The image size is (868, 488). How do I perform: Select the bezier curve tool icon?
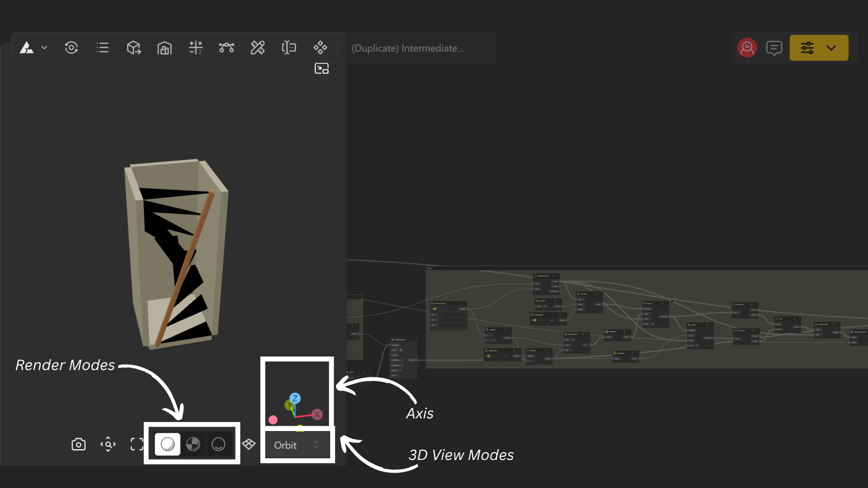pos(226,47)
